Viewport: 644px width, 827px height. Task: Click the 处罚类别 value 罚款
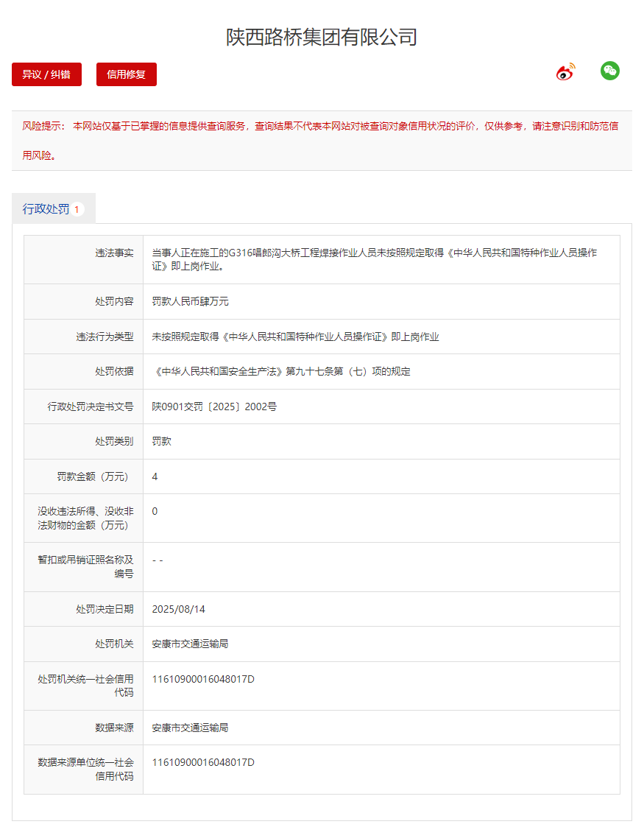pyautogui.click(x=161, y=441)
